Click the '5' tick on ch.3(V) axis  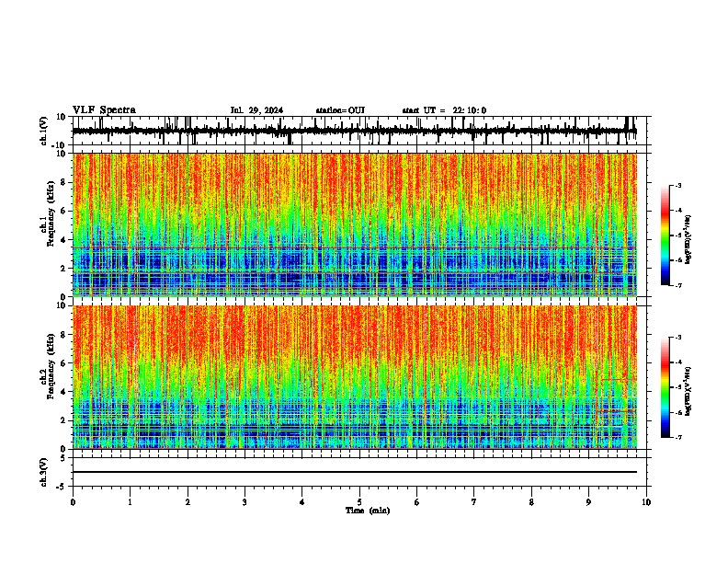(x=63, y=458)
